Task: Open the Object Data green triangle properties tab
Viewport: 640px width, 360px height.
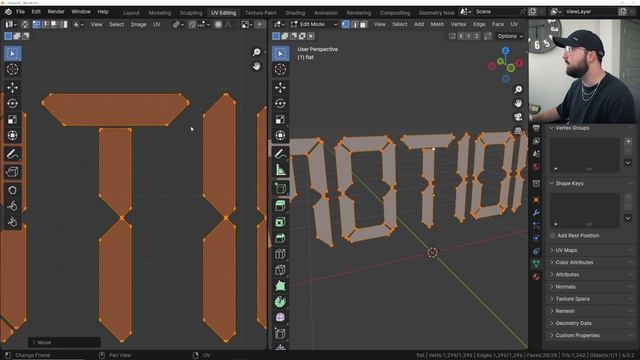Action: point(536,264)
